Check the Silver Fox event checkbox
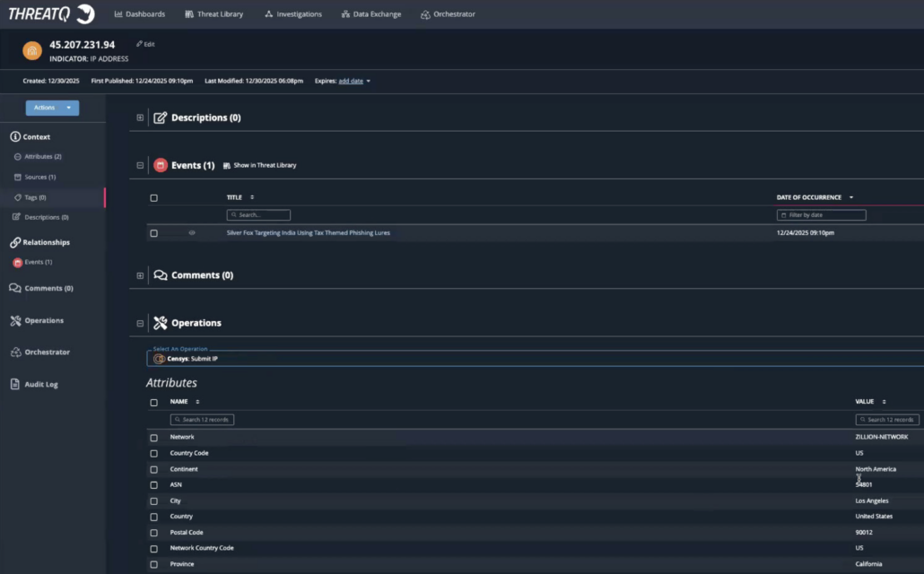This screenshot has height=574, width=924. pos(154,233)
